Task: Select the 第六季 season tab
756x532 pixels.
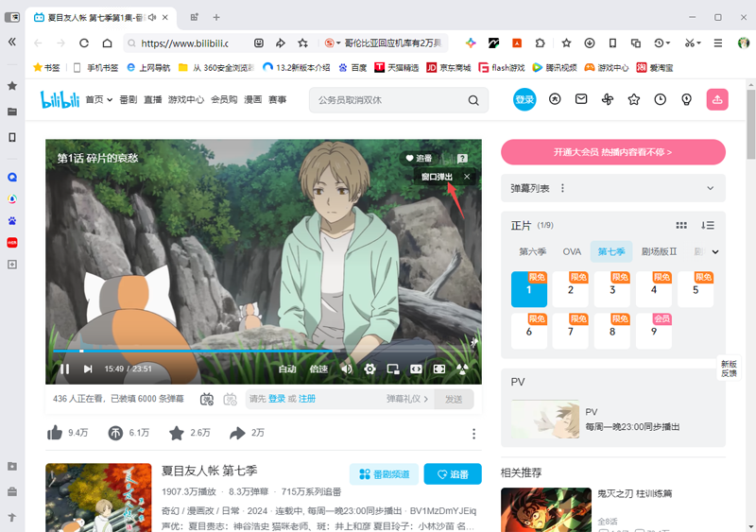Action: click(x=532, y=251)
